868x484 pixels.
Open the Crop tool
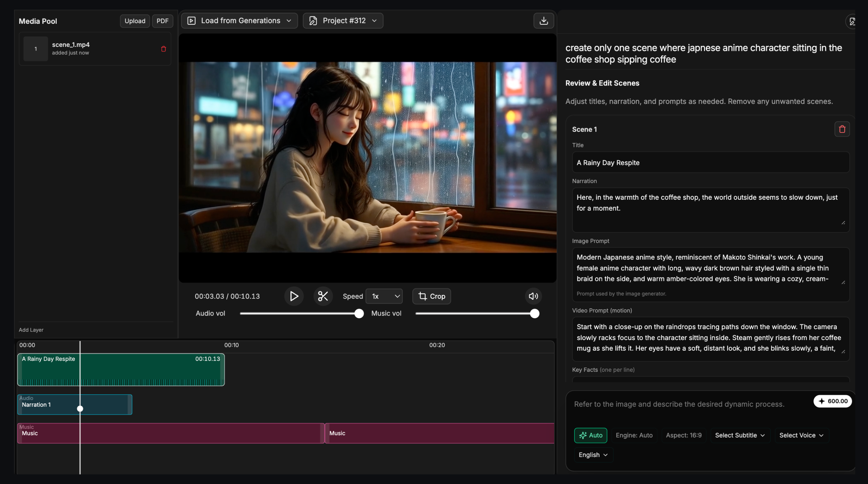432,296
